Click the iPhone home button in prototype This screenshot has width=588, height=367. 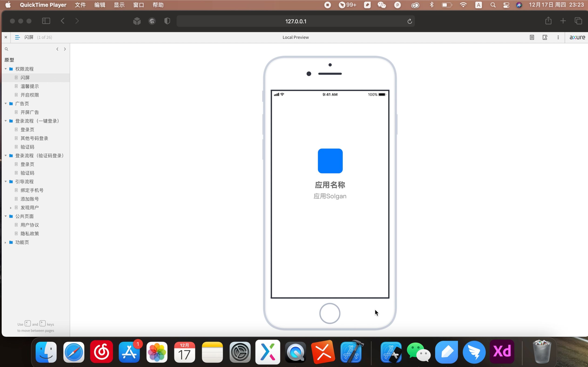click(x=330, y=313)
